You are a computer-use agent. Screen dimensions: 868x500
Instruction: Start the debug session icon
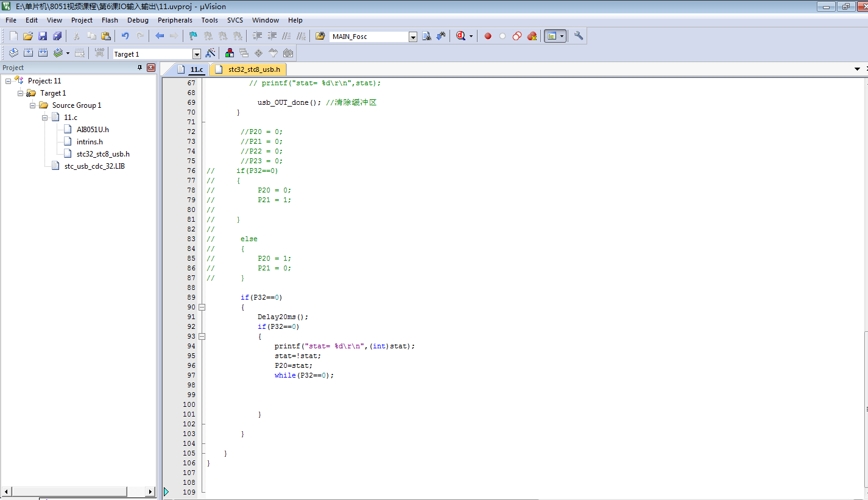pyautogui.click(x=461, y=36)
